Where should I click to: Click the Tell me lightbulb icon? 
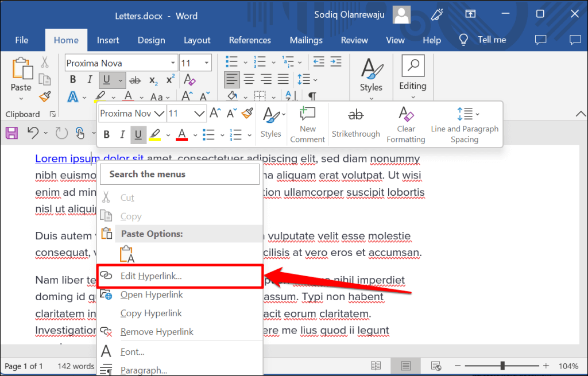[464, 40]
